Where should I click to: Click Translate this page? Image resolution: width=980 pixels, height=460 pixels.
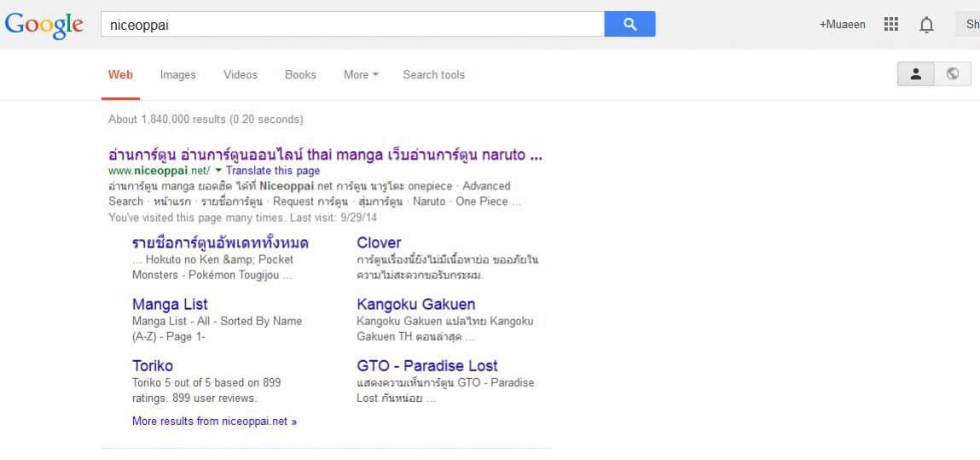272,171
